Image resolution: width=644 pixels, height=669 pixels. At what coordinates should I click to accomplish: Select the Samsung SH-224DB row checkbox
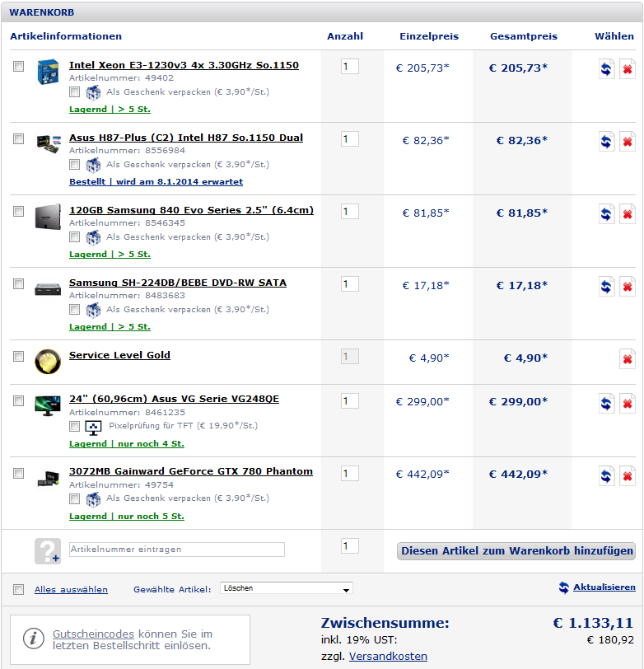click(x=18, y=283)
